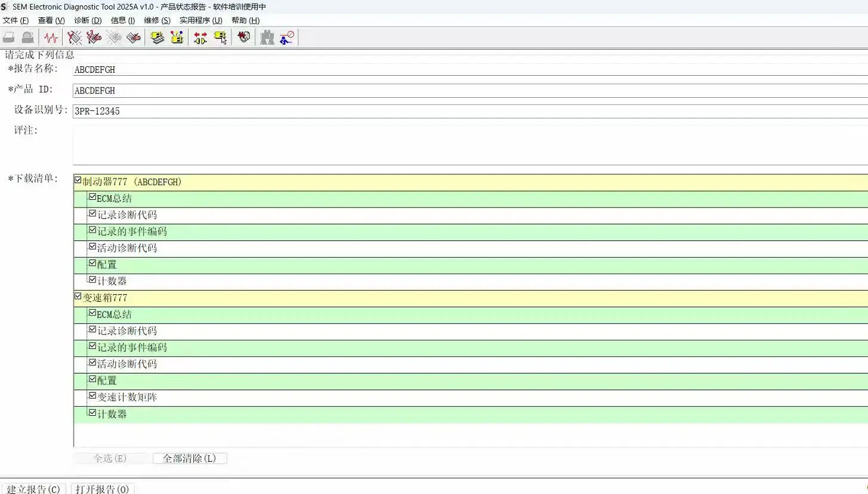The image size is (868, 494).
Task: Open the configuration icon with colored pins
Action: tap(177, 38)
